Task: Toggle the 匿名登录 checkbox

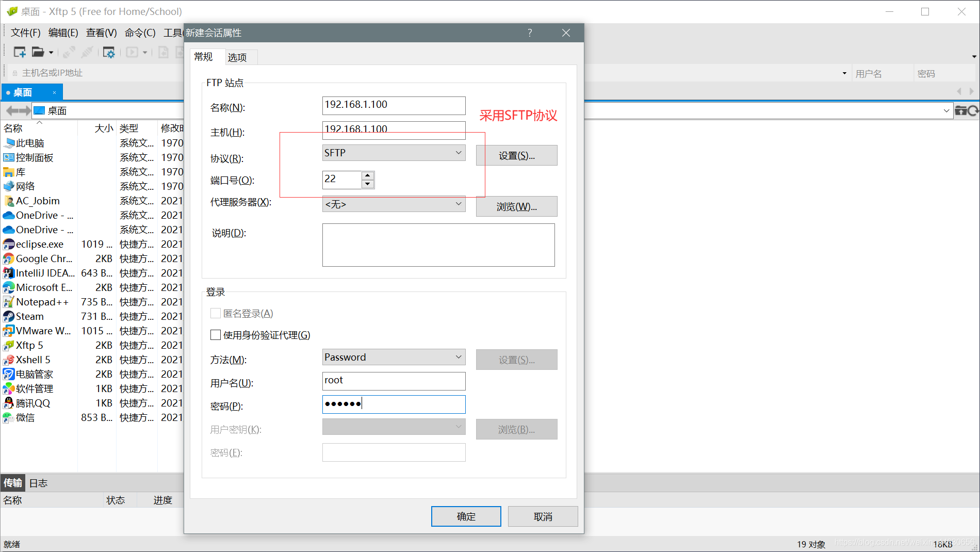Action: pyautogui.click(x=216, y=313)
